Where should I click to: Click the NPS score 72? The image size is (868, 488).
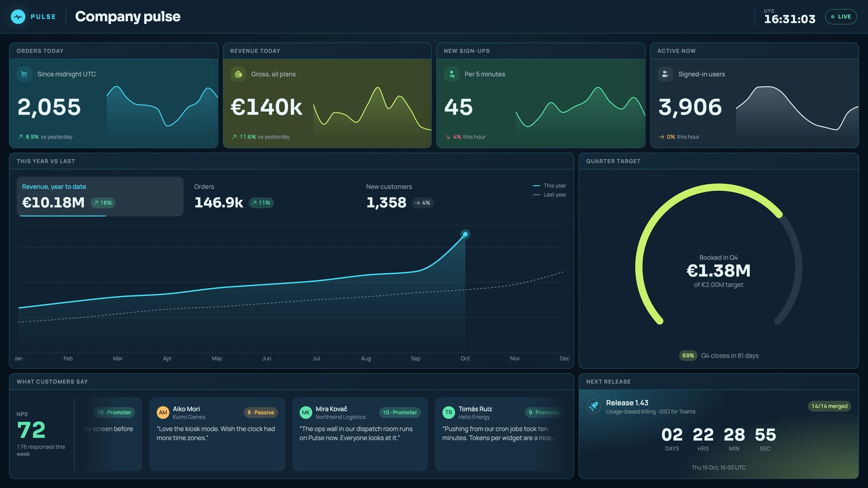point(31,431)
